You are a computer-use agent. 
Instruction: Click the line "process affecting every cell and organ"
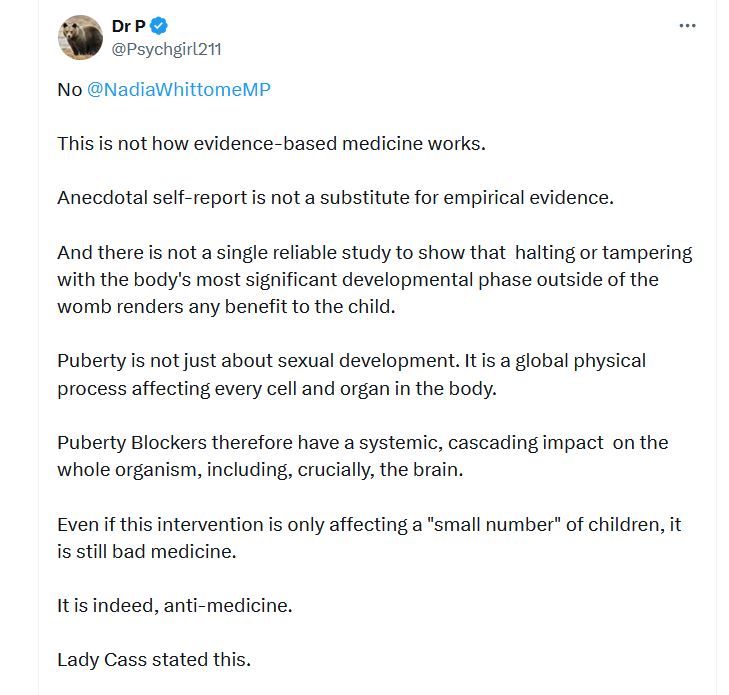click(276, 387)
